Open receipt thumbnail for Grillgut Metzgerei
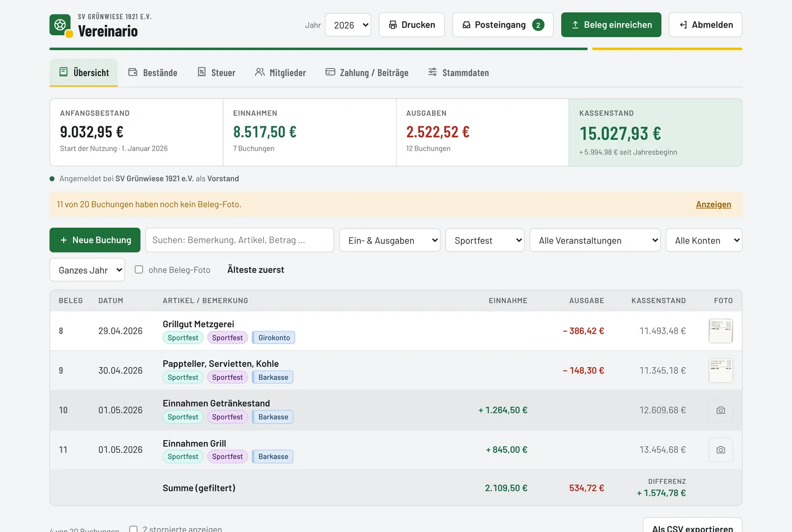Image resolution: width=792 pixels, height=532 pixels. pos(721,331)
